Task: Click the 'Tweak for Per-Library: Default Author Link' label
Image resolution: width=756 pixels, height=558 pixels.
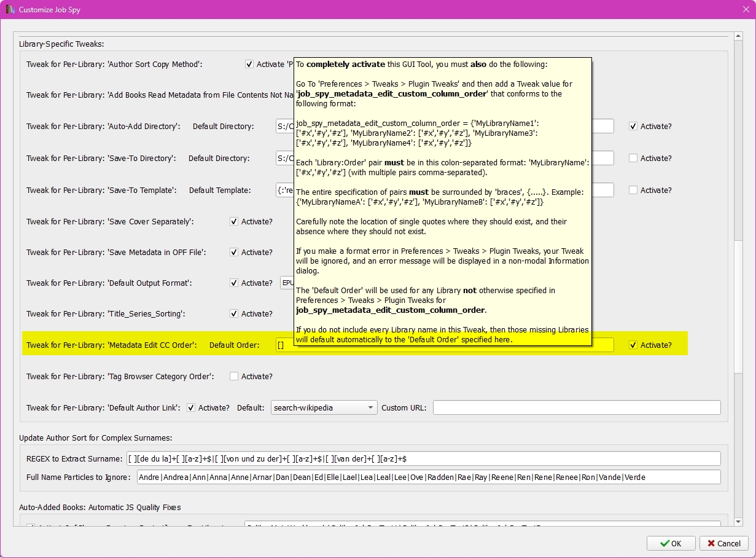Action: [x=103, y=407]
